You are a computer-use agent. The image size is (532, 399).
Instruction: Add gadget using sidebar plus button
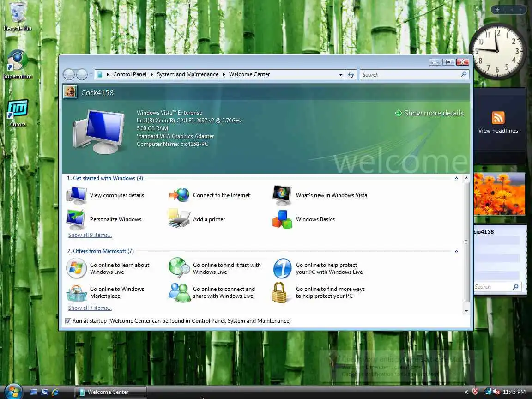(497, 10)
